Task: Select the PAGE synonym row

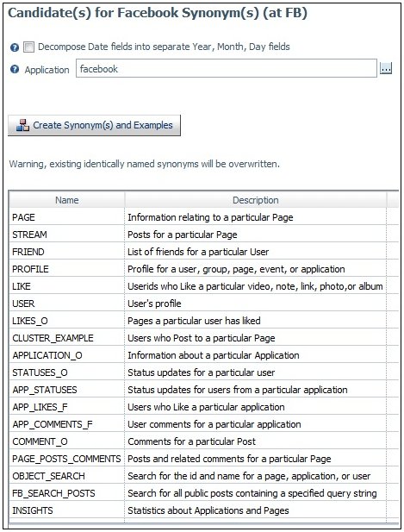Action: point(203,217)
